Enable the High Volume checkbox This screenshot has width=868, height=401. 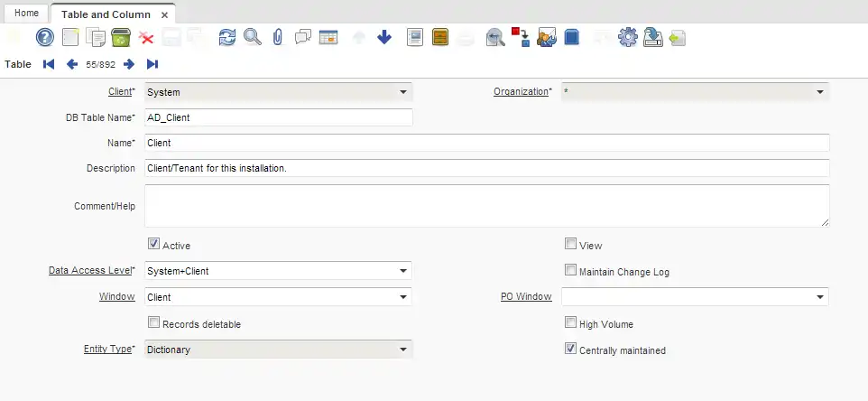coord(570,322)
